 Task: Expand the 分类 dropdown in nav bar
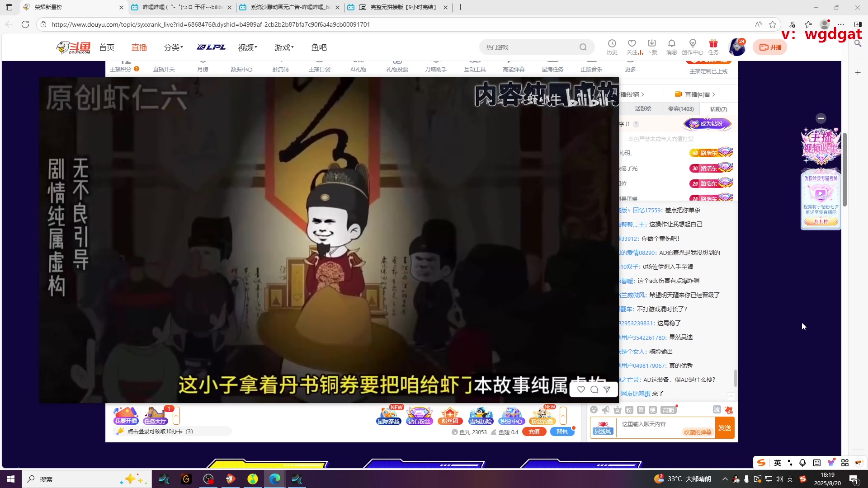click(x=174, y=47)
